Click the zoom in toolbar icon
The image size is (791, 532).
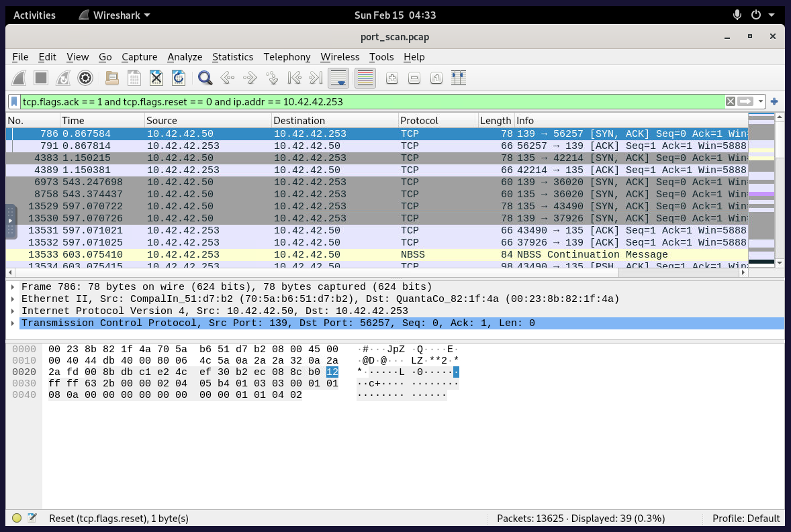[392, 78]
